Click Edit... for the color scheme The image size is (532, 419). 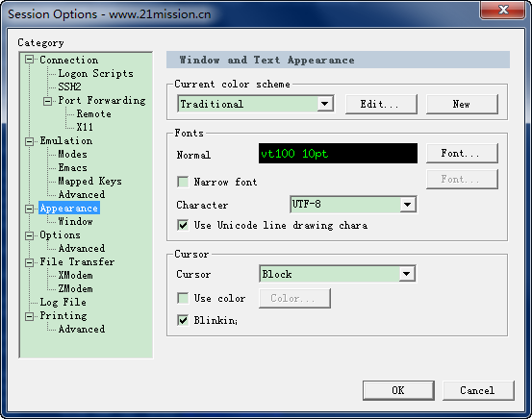(x=381, y=104)
